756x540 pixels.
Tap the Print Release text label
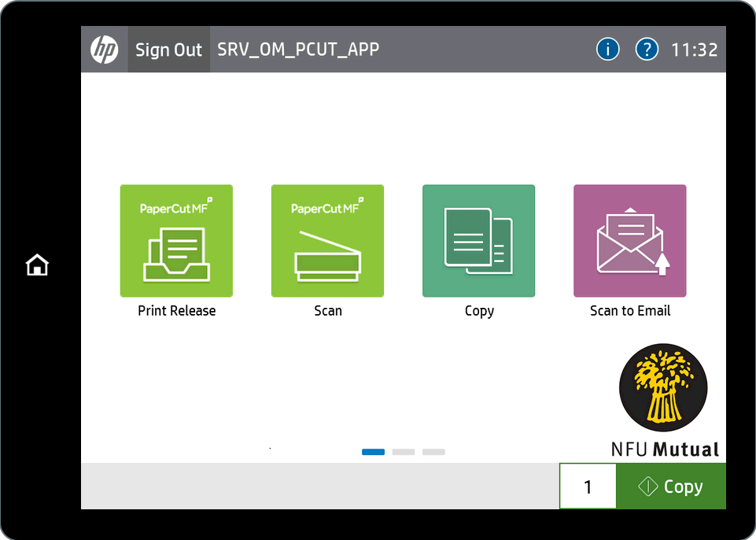(x=176, y=311)
